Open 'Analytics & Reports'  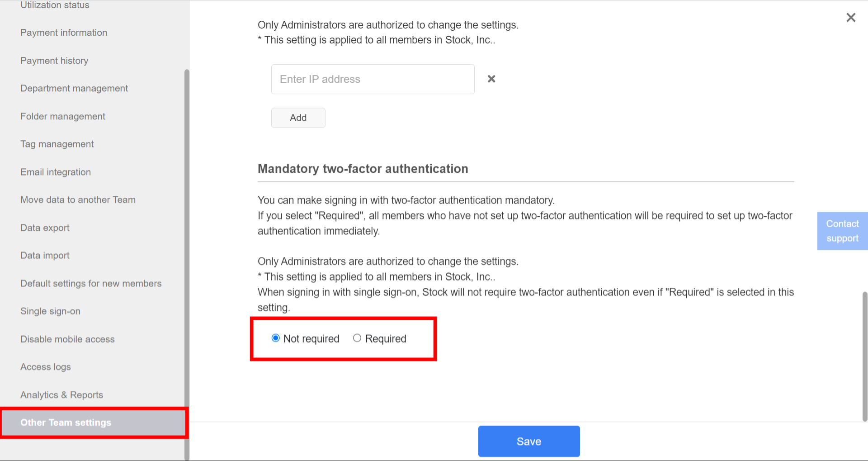coord(61,394)
